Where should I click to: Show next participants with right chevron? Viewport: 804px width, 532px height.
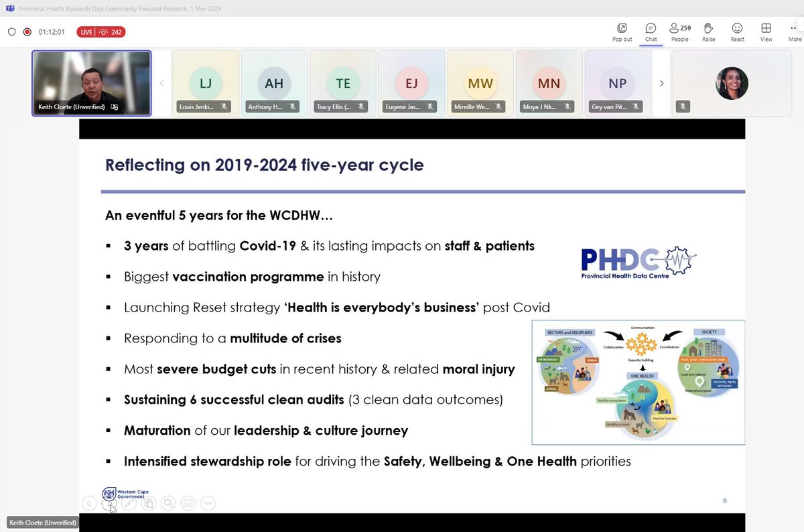click(x=661, y=84)
